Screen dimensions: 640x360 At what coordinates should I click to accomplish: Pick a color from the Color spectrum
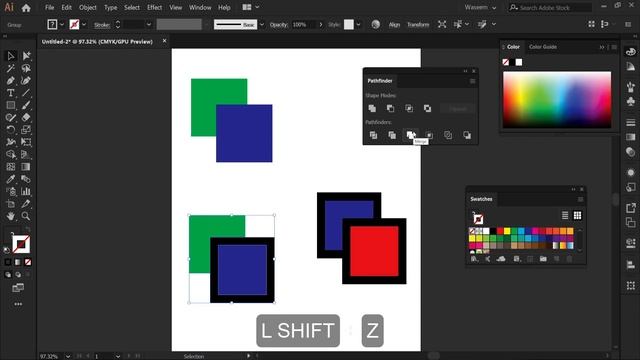[x=557, y=100]
